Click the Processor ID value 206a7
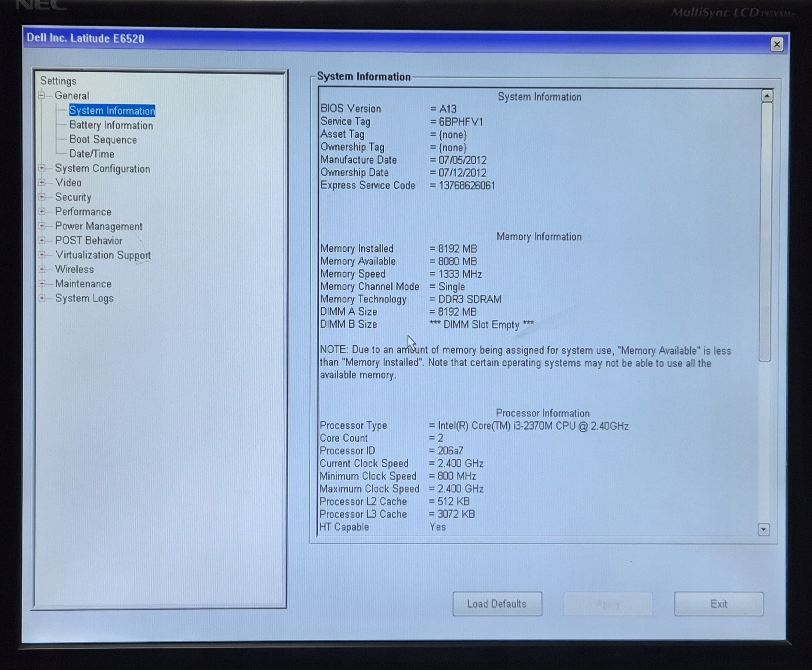The width and height of the screenshot is (812, 670). point(450,451)
